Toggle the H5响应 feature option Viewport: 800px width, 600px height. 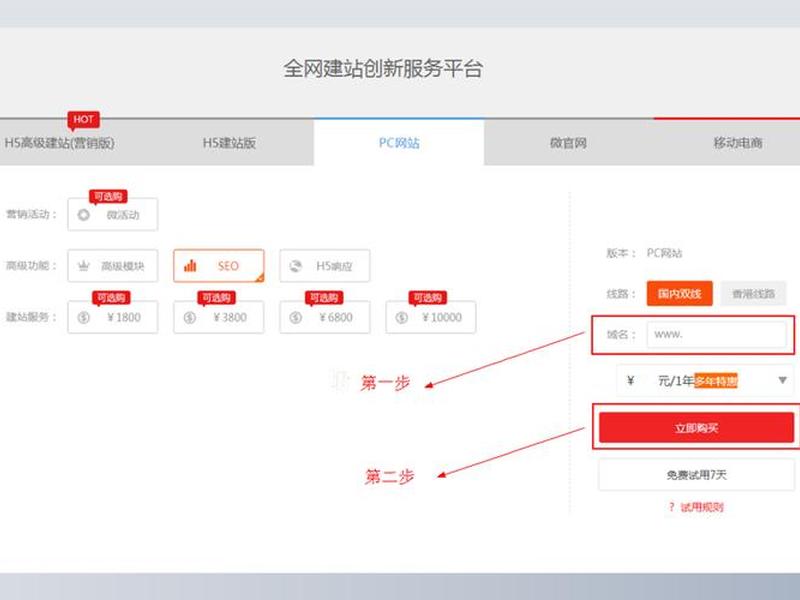pyautogui.click(x=325, y=266)
